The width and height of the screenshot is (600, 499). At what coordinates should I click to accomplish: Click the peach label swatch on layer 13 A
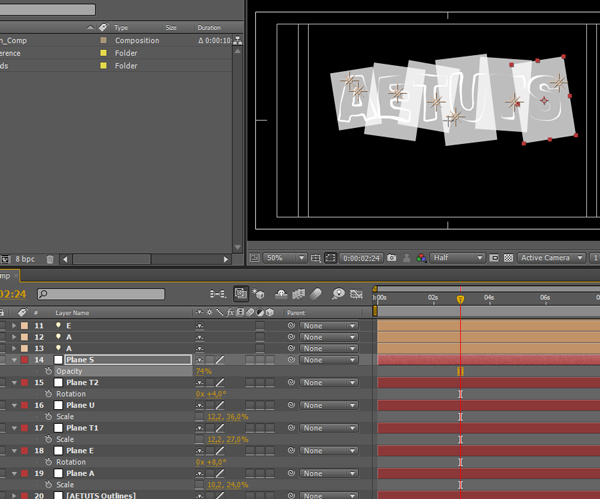pyautogui.click(x=24, y=348)
